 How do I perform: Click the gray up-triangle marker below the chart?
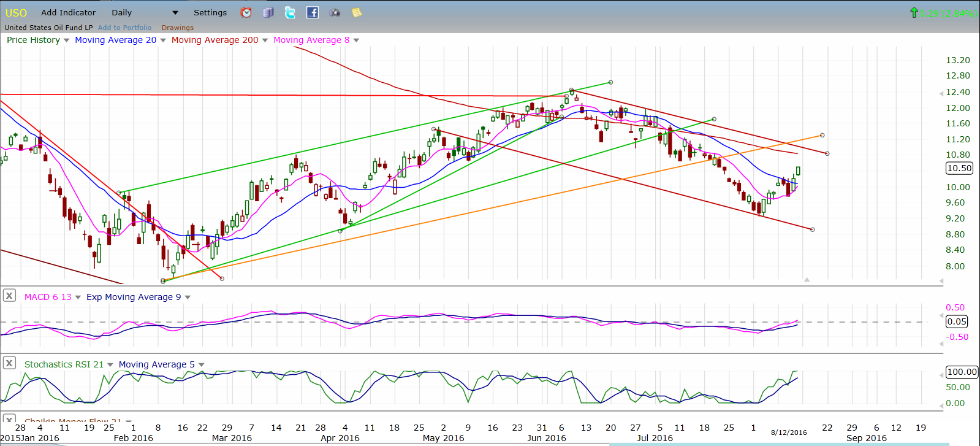pos(807,280)
